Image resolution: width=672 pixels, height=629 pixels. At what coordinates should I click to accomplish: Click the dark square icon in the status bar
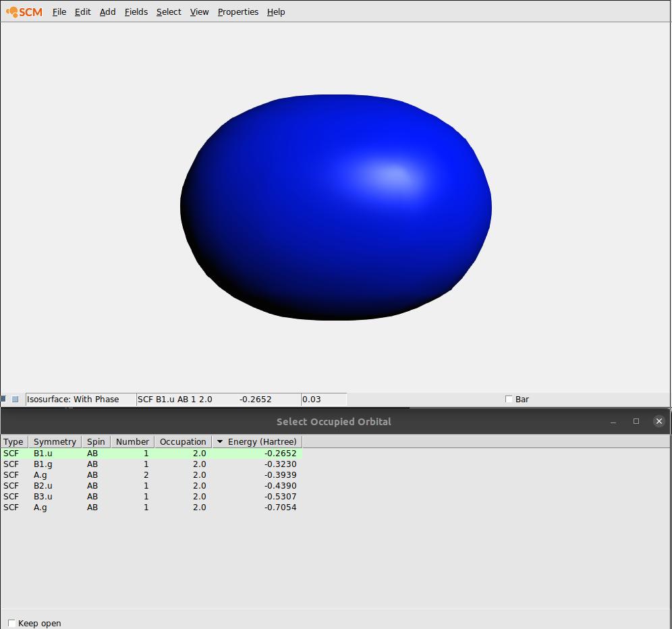click(x=3, y=399)
